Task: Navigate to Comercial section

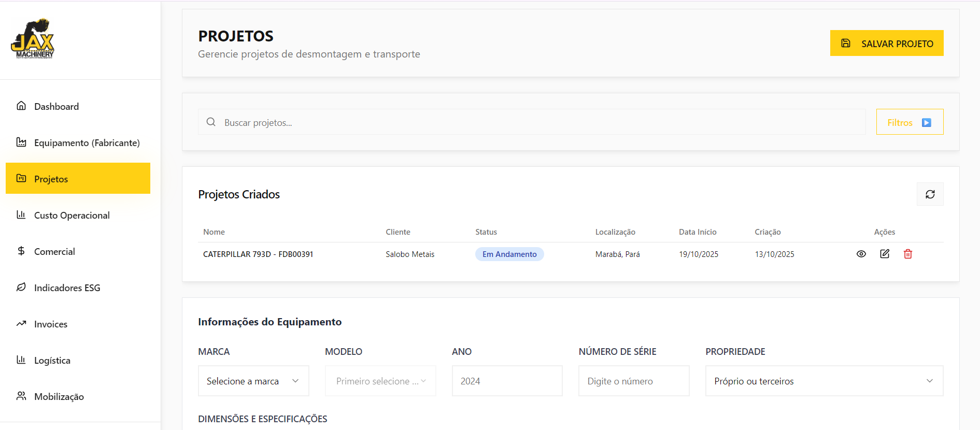Action: (78, 251)
